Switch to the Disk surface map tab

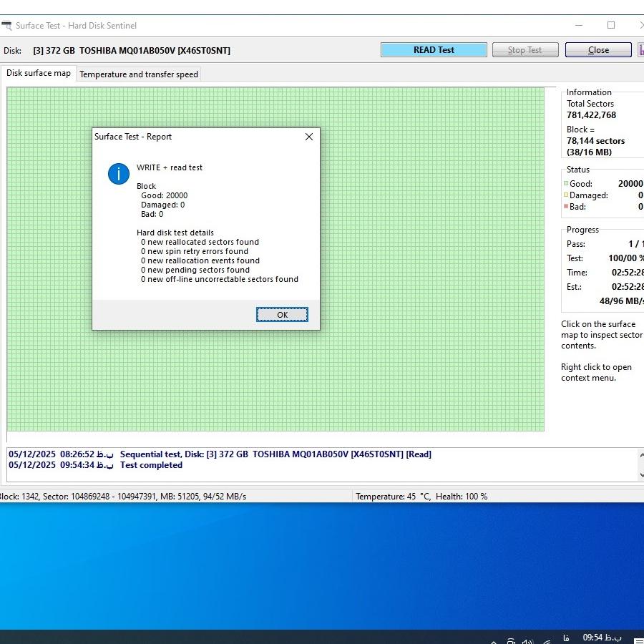tap(39, 73)
